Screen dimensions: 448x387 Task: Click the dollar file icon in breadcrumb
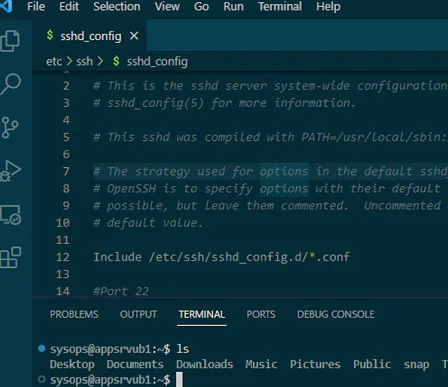coord(116,61)
